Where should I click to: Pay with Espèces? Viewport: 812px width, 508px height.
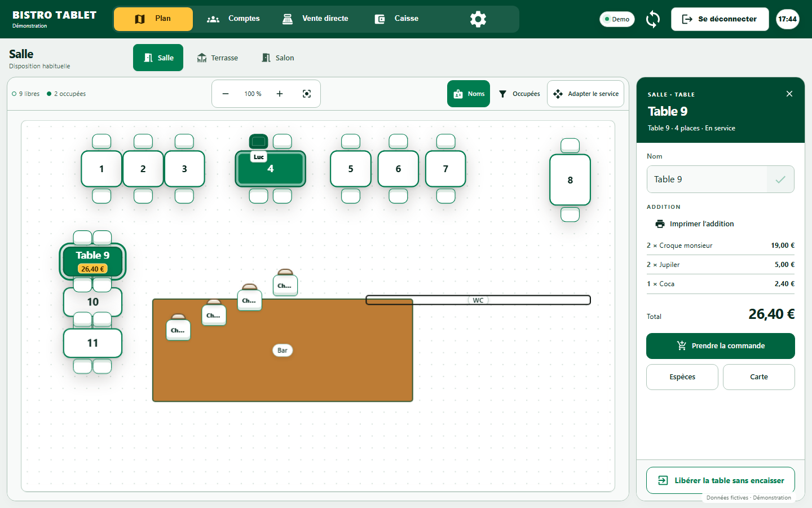682,377
